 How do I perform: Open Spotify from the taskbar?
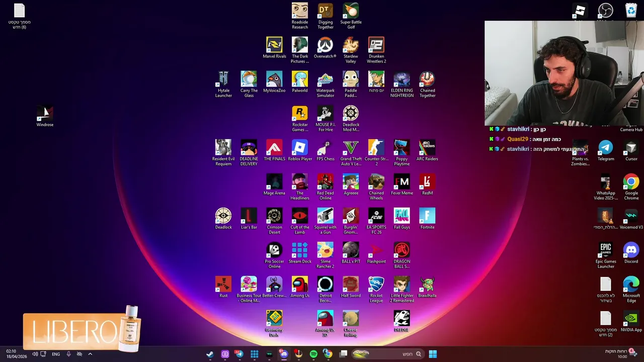point(313,354)
